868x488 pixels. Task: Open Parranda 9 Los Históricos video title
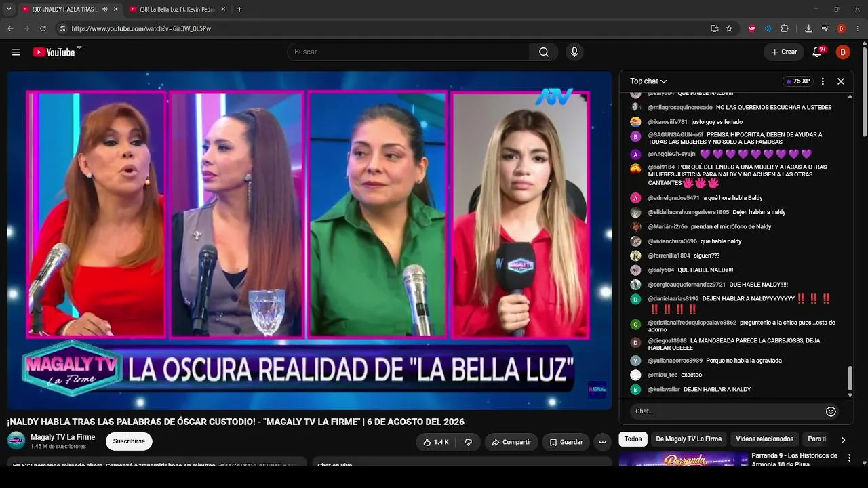coord(793,460)
